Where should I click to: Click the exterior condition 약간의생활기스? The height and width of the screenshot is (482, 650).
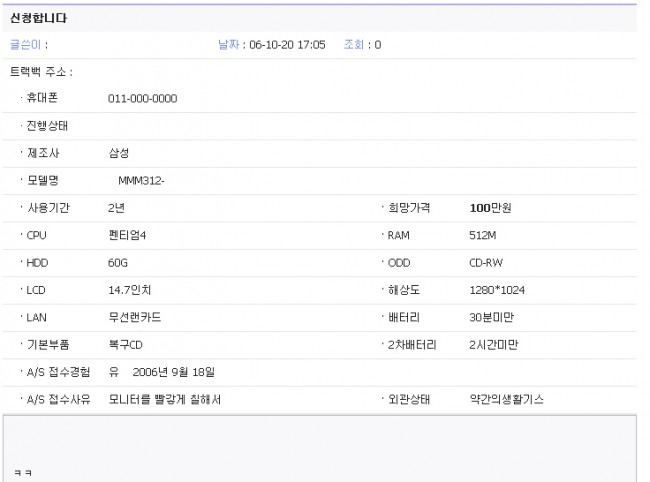[507, 400]
